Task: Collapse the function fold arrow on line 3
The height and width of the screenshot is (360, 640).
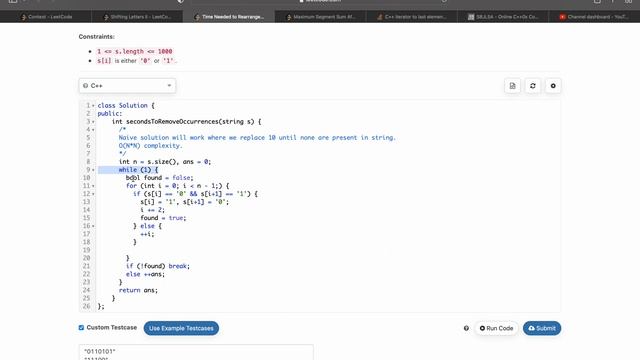Action: tap(93, 122)
